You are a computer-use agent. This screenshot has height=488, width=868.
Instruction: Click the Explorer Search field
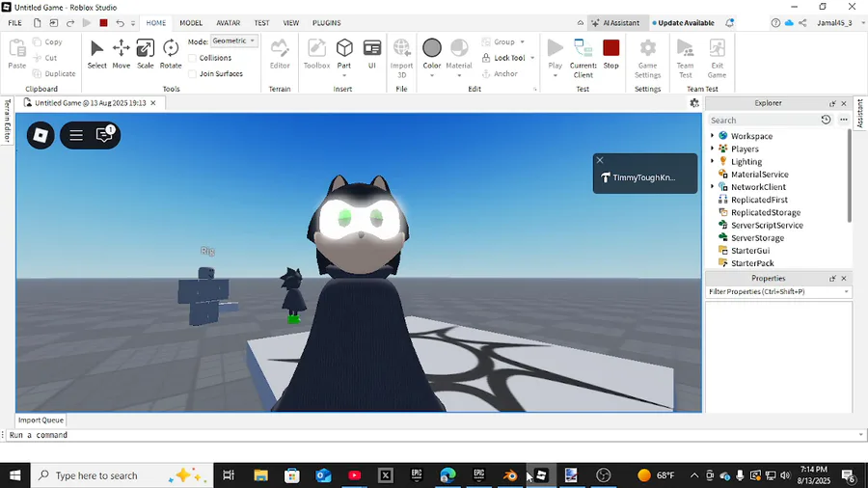click(x=763, y=120)
